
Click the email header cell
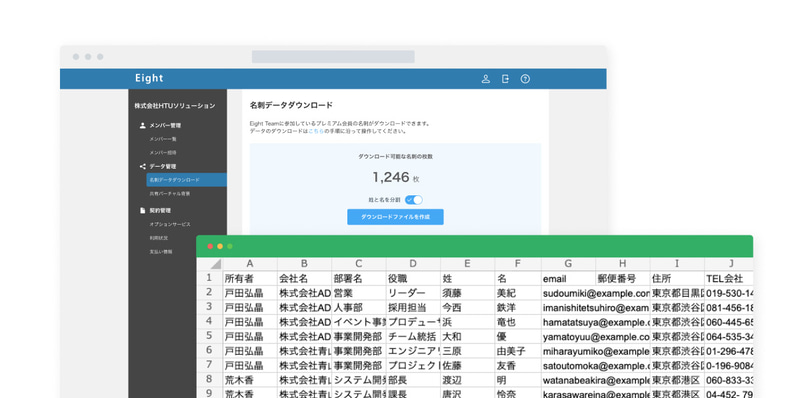pos(568,279)
